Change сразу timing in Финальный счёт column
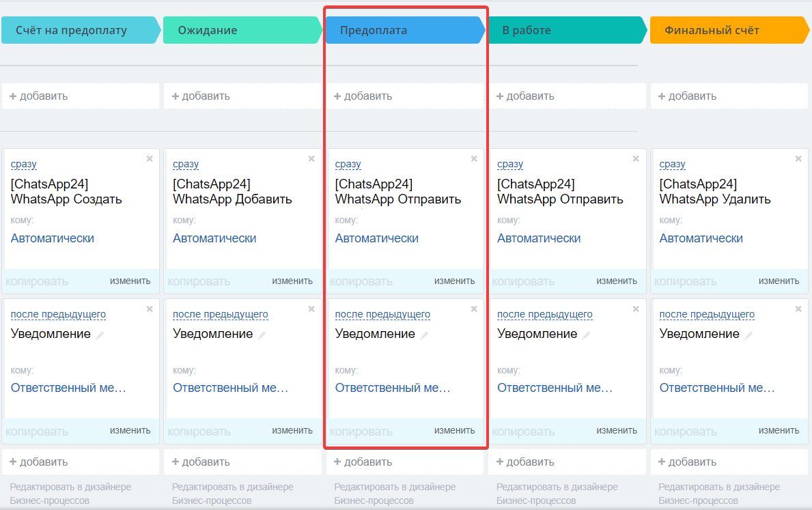Image resolution: width=812 pixels, height=510 pixels. (672, 165)
